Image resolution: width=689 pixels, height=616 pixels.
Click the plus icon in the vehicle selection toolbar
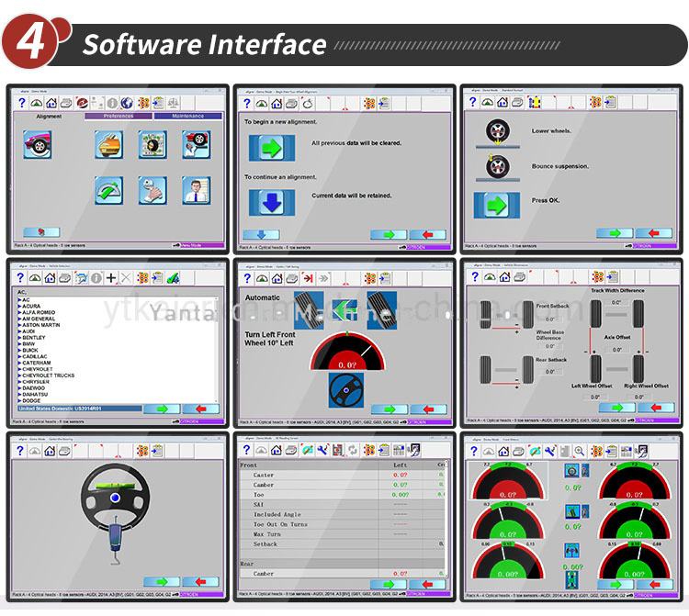(111, 277)
